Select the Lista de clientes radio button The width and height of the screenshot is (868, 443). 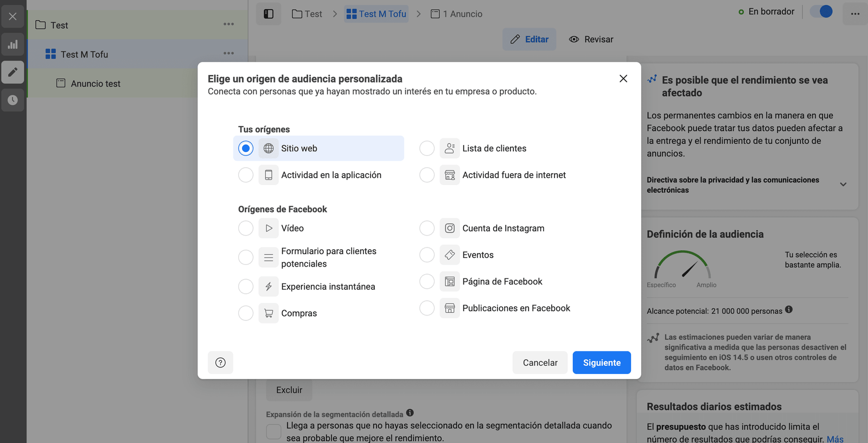click(427, 148)
